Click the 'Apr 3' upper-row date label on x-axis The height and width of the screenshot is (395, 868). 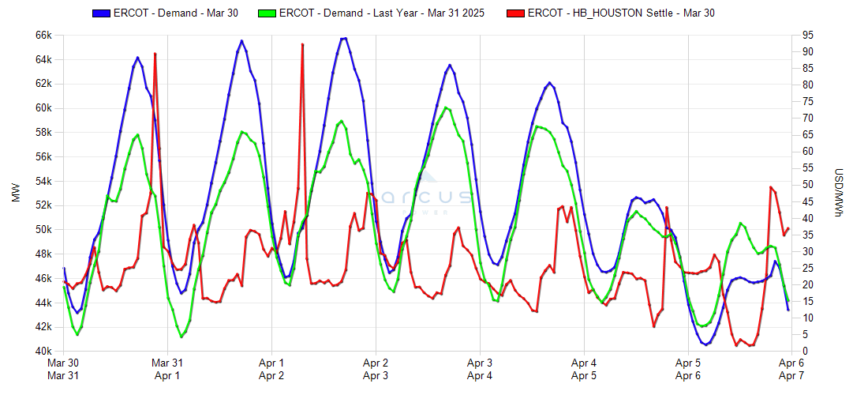pyautogui.click(x=480, y=363)
